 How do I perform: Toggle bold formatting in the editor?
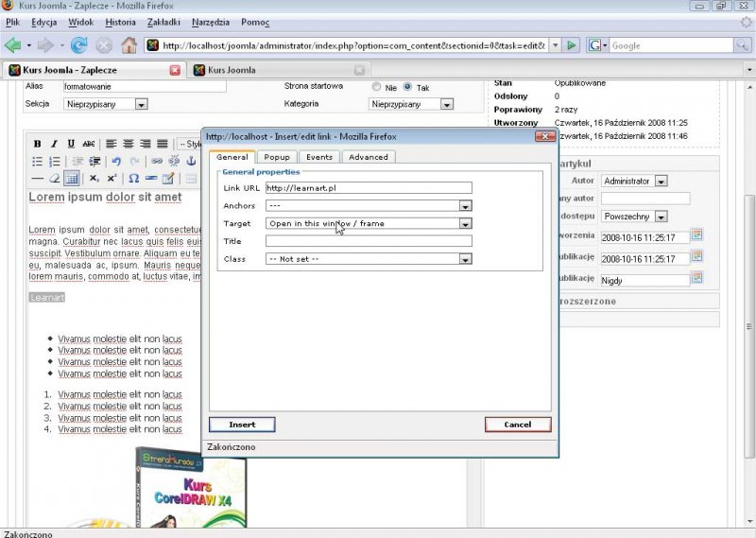click(38, 144)
